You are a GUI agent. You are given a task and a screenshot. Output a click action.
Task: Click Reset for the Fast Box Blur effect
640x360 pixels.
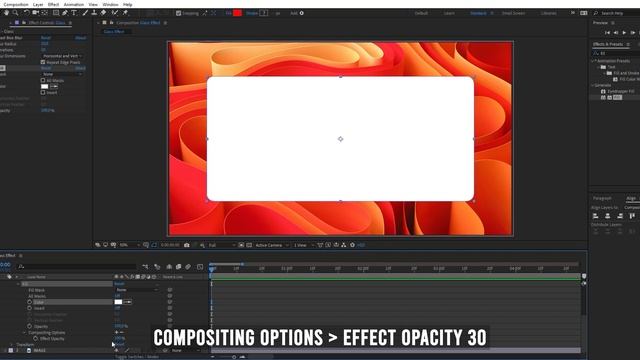(x=46, y=38)
